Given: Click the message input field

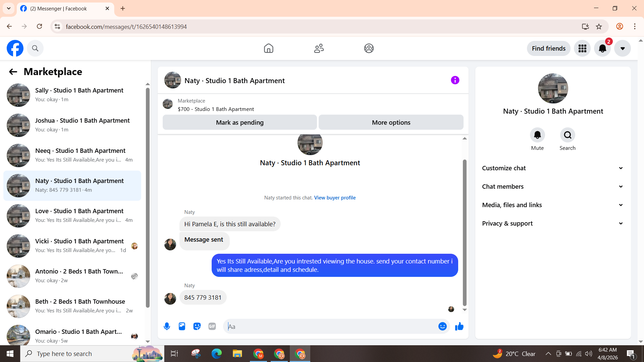Looking at the screenshot, I should click(x=330, y=326).
